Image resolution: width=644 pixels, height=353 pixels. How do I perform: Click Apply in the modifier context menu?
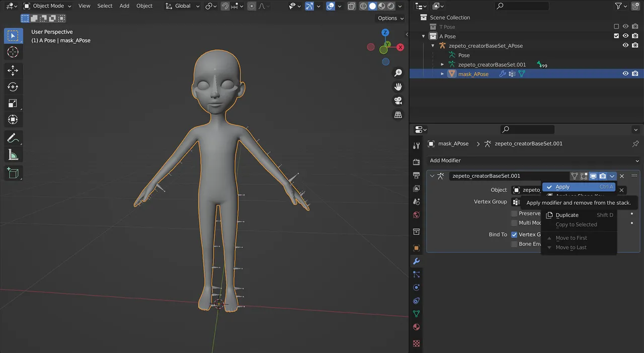pyautogui.click(x=562, y=186)
